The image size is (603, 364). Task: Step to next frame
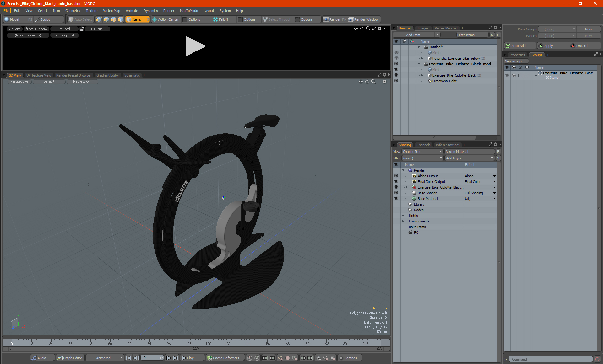coord(168,358)
